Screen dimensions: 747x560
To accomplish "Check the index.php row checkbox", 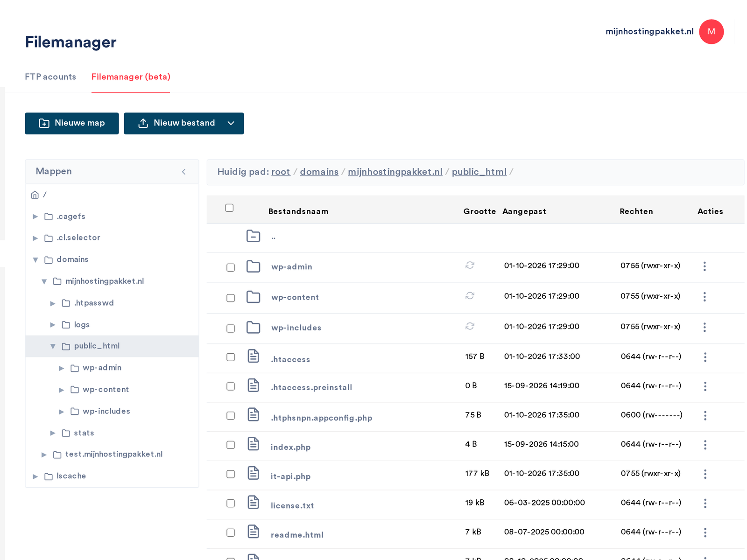I will point(231,445).
